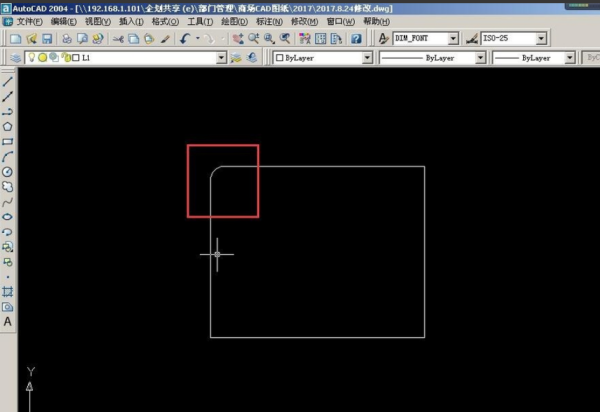600x412 pixels.
Task: Click Make Object's Layer Current icon
Action: 236,58
